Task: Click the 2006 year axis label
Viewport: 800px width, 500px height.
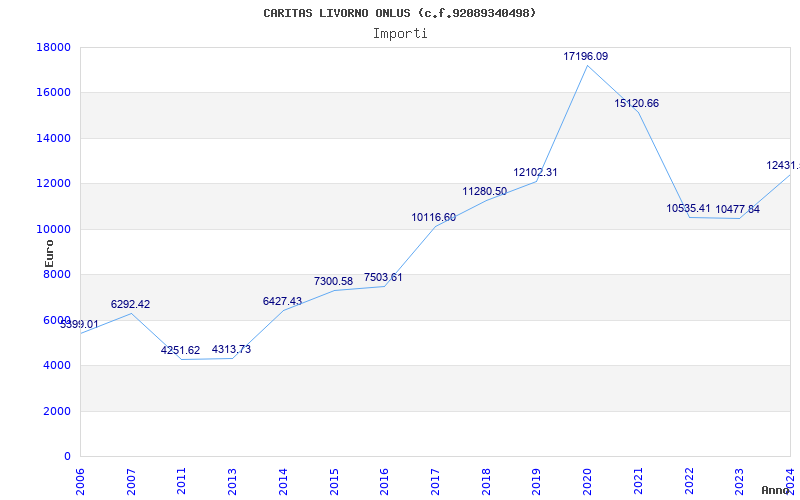Action: coord(80,481)
